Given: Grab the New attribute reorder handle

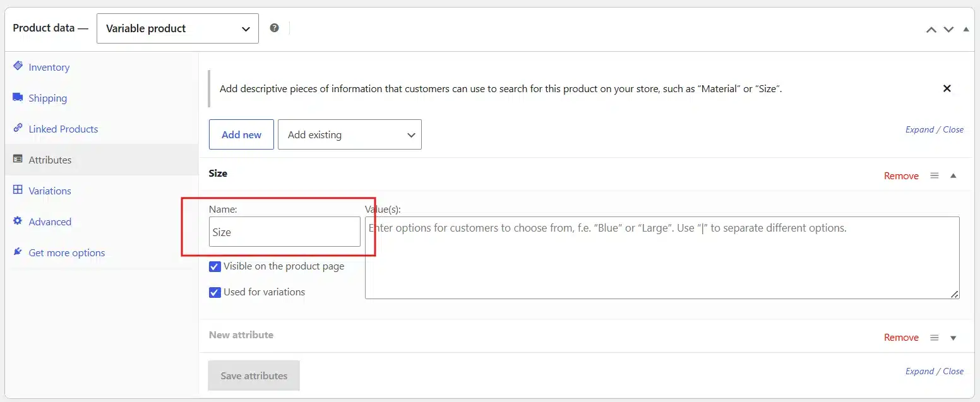Looking at the screenshot, I should [935, 338].
